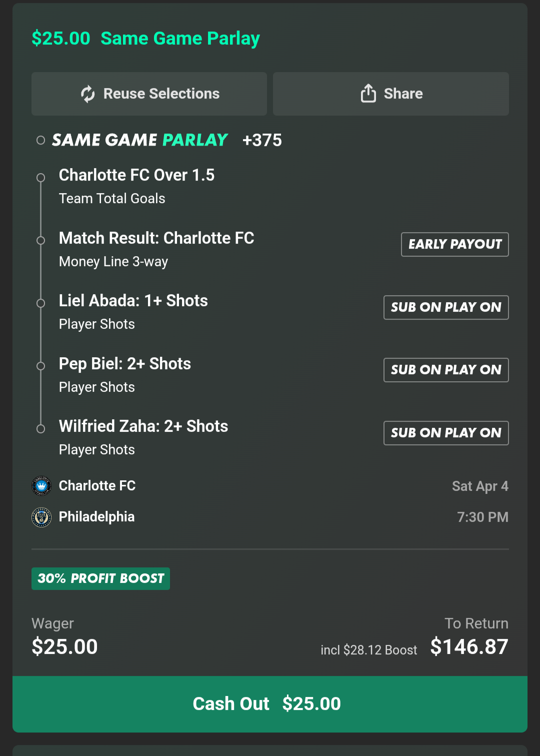Expand the Same Game Parlay +375 header
The width and height of the screenshot is (540, 756).
click(167, 140)
